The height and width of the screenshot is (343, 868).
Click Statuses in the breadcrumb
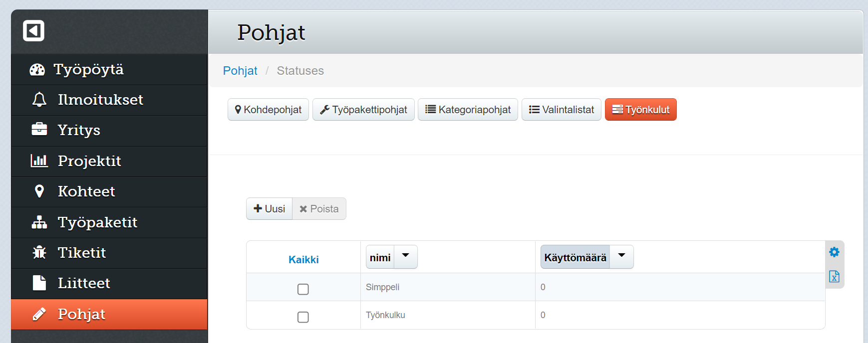pos(300,71)
